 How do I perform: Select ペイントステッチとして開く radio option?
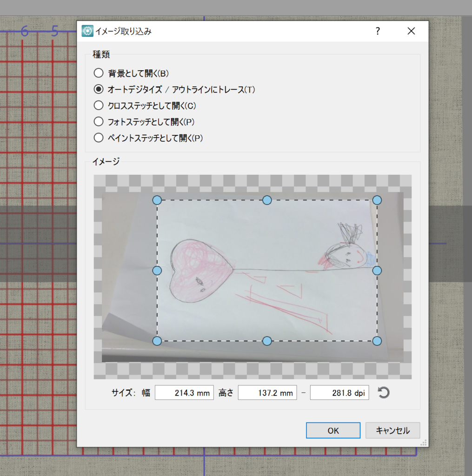[98, 138]
